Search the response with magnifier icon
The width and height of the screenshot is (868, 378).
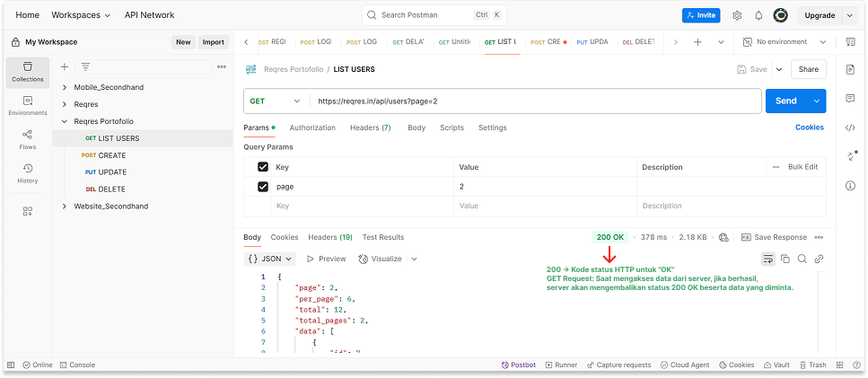(802, 259)
